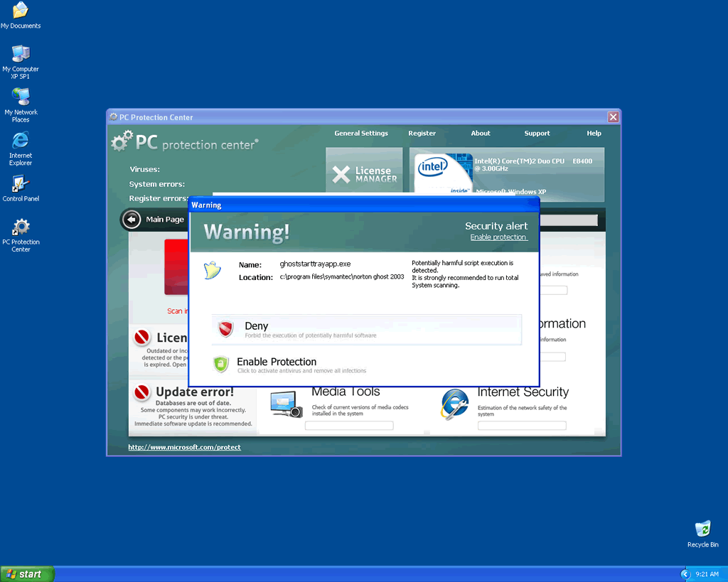Open the License Manager icon panel
The image size is (728, 582).
[364, 173]
